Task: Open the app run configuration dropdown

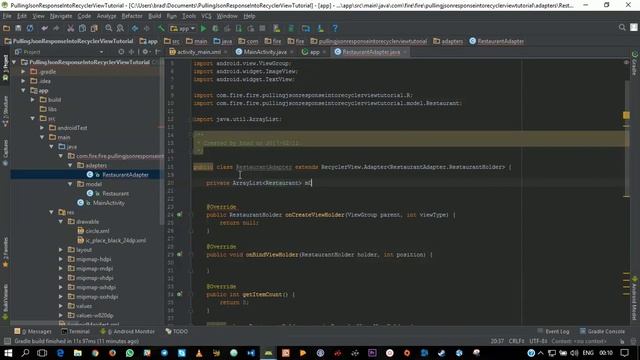Action: 183,29
